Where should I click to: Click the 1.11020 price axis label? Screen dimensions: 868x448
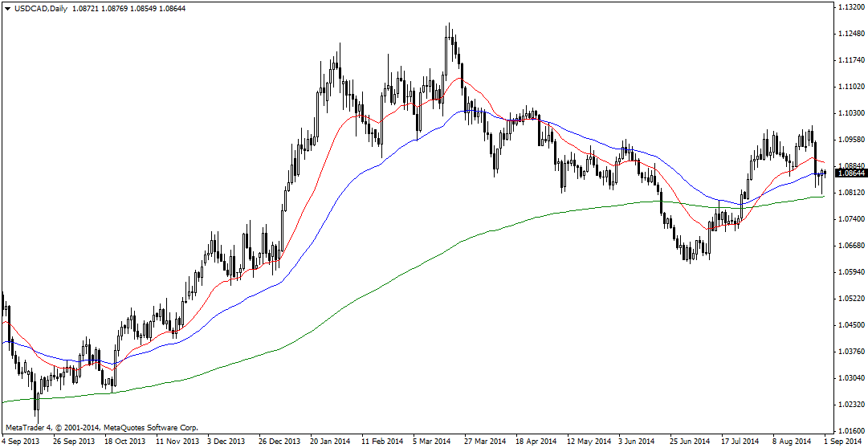tap(851, 87)
